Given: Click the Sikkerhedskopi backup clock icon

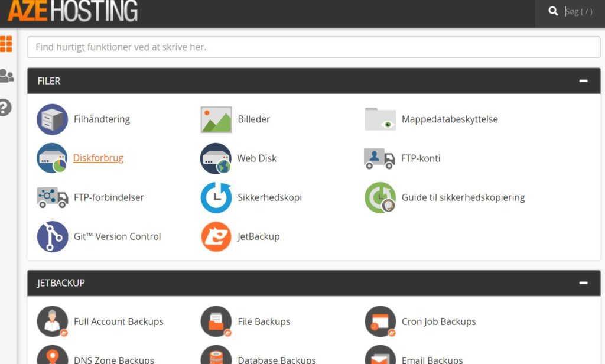Looking at the screenshot, I should (216, 197).
